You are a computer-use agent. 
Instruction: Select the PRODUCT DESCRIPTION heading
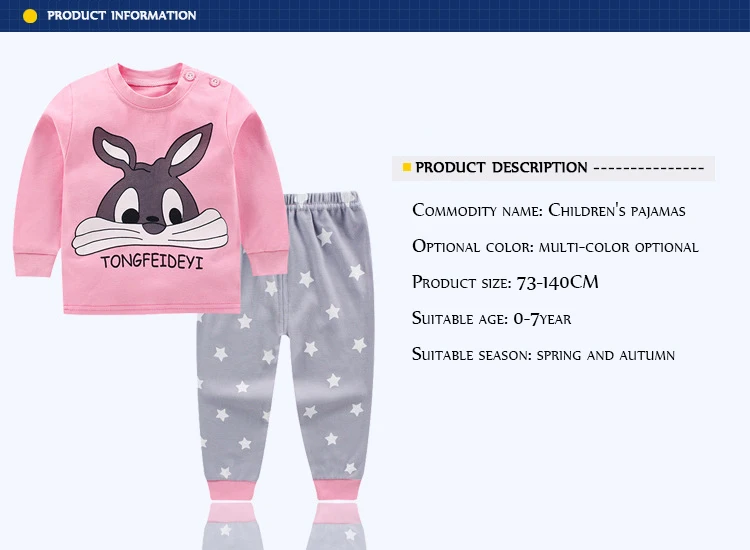tap(501, 167)
